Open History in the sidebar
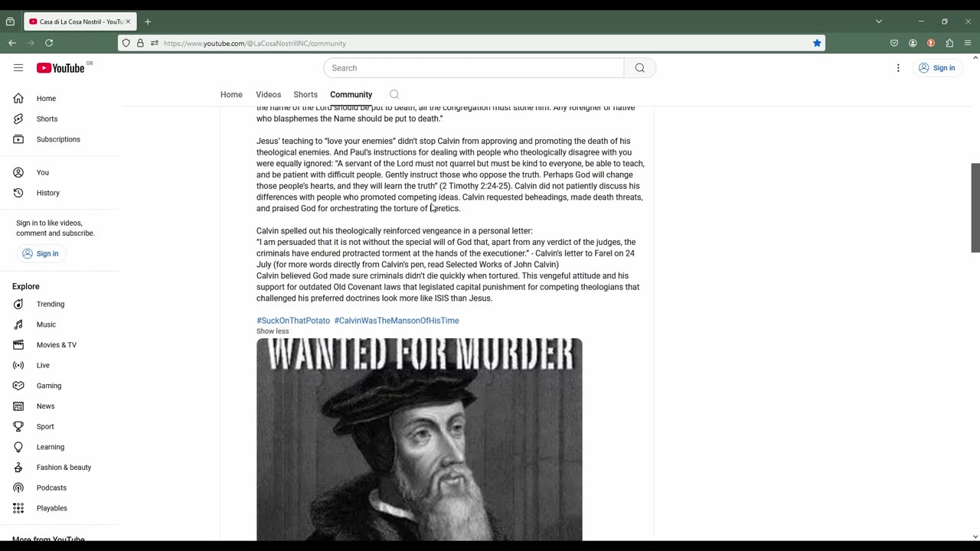980x551 pixels. [x=48, y=193]
